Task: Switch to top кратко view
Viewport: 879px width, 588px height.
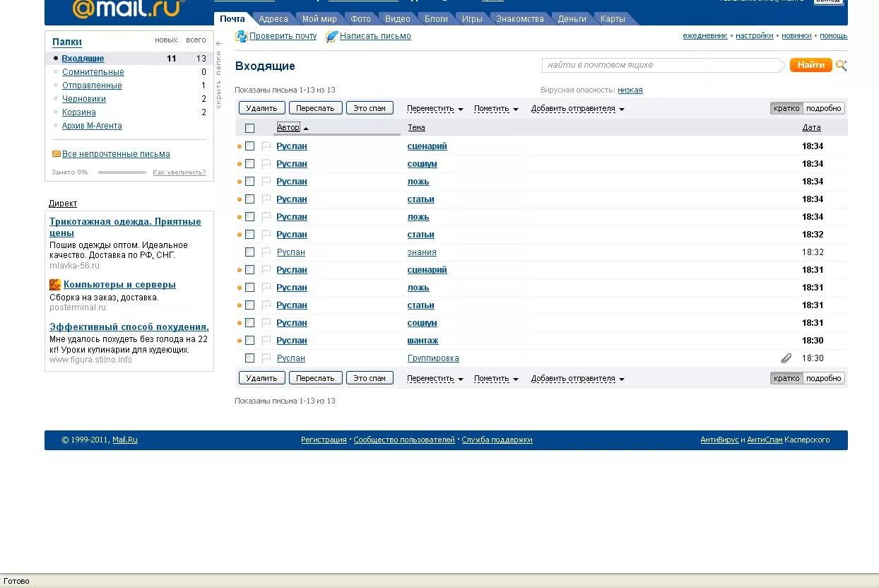Action: tap(786, 108)
